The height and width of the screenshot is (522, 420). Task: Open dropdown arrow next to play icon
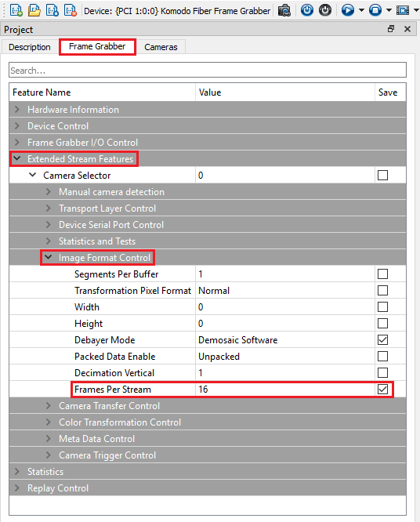pos(361,10)
